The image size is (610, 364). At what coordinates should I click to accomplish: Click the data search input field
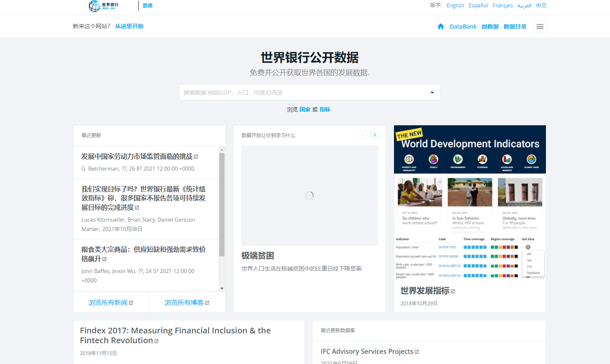(x=309, y=92)
